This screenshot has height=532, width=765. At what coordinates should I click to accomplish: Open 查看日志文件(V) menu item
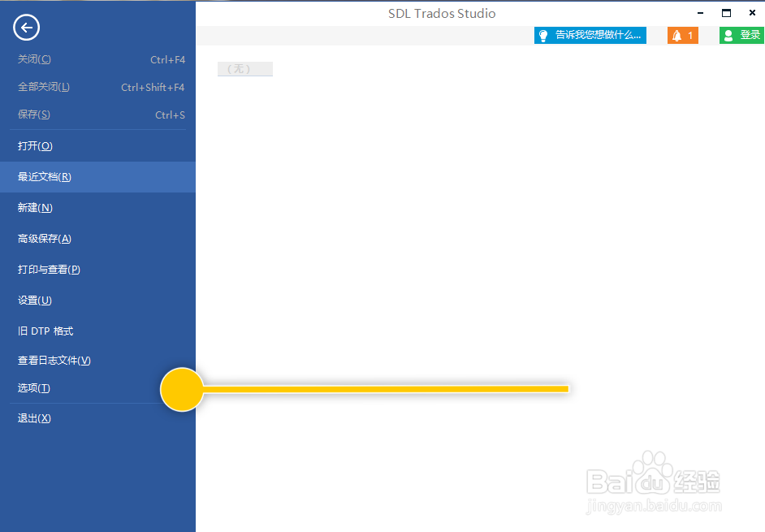point(97,360)
